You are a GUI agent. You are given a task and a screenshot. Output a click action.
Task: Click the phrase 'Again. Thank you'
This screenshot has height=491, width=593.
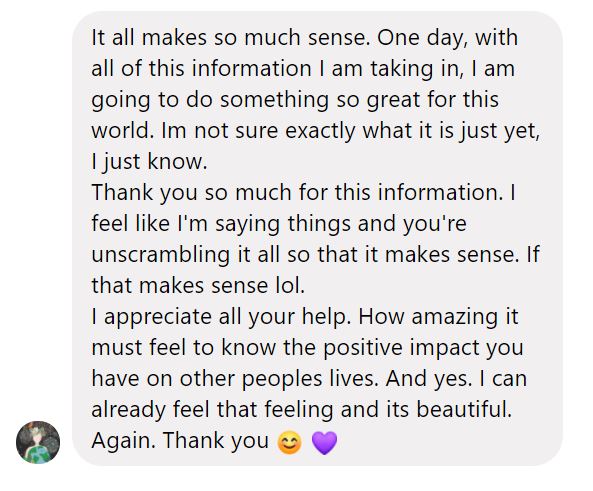(180, 441)
